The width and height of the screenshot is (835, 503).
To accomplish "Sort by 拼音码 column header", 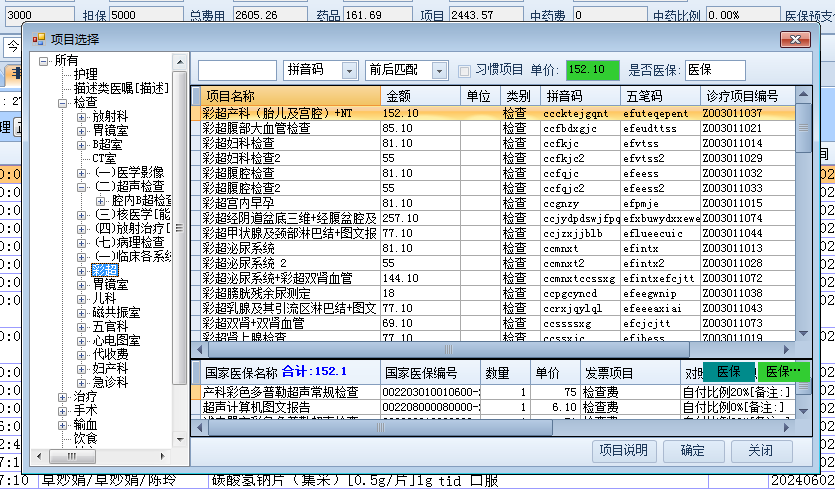I will click(580, 96).
